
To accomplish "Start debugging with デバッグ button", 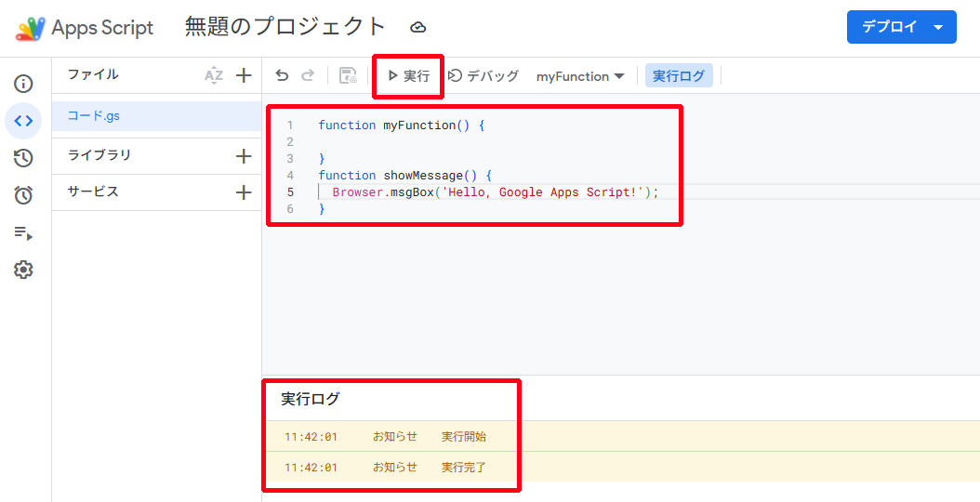I will coord(483,76).
